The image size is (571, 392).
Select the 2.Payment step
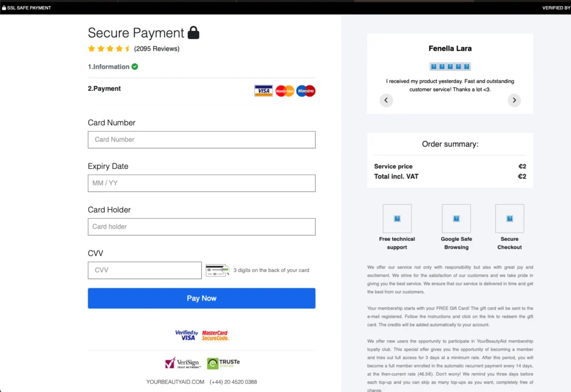pyautogui.click(x=104, y=89)
